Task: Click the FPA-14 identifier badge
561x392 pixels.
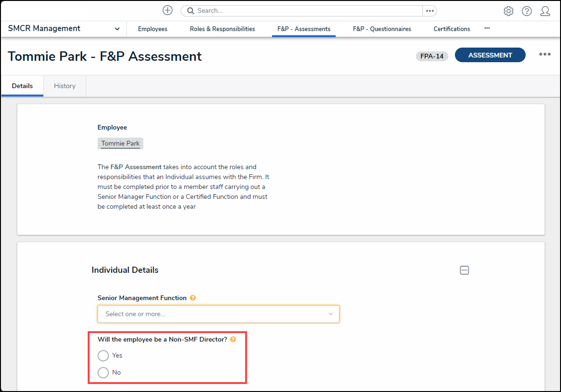Action: (432, 56)
